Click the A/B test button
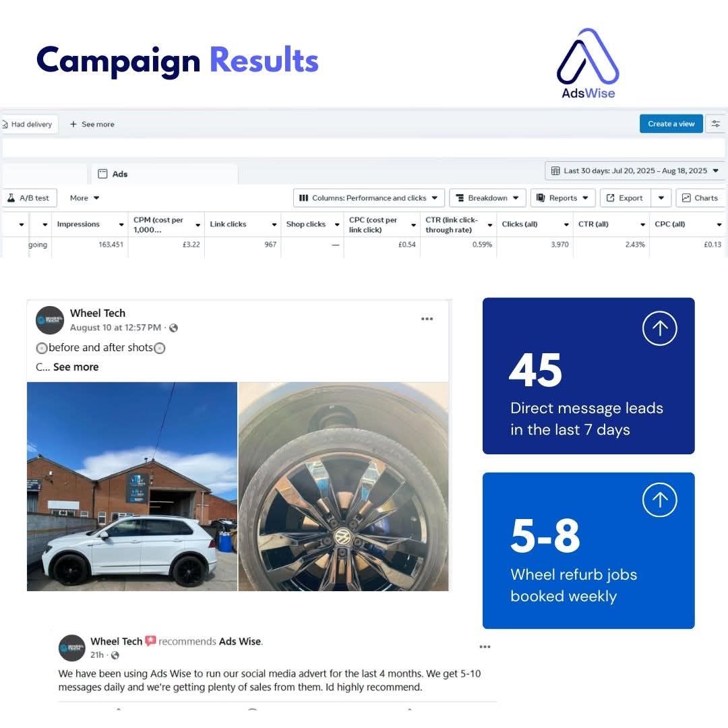Viewport: 728px width, 728px height. tap(29, 198)
